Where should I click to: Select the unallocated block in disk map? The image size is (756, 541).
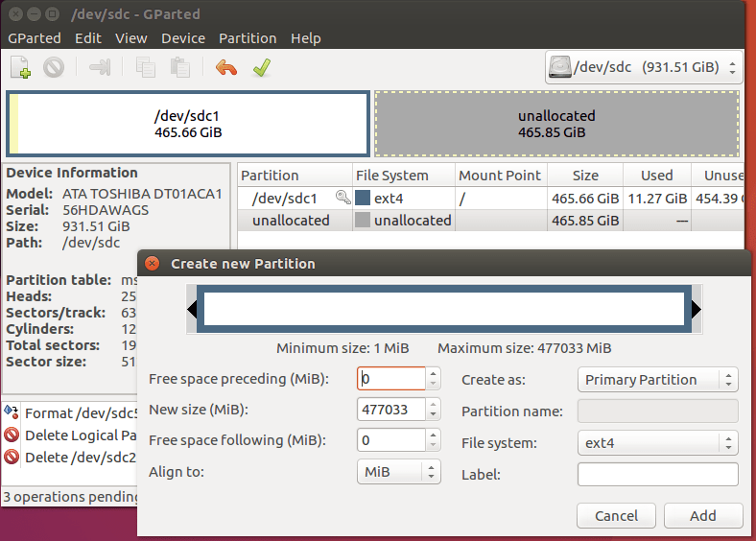pyautogui.click(x=556, y=124)
